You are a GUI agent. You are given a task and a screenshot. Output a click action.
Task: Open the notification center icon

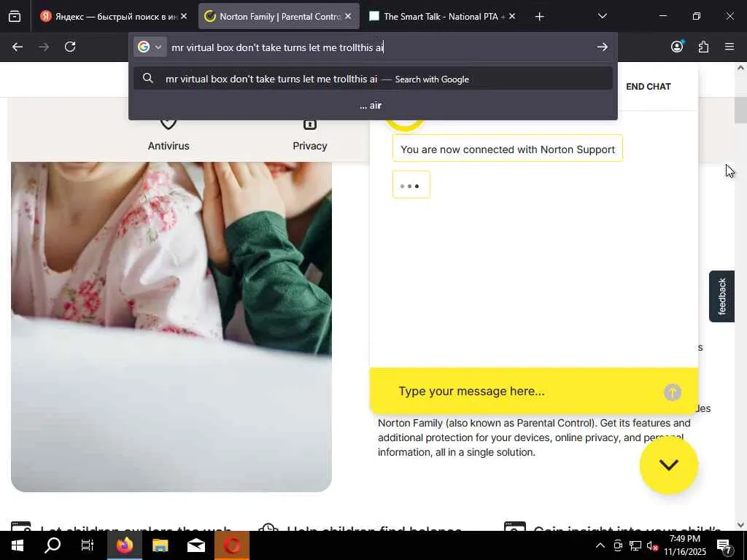724,545
